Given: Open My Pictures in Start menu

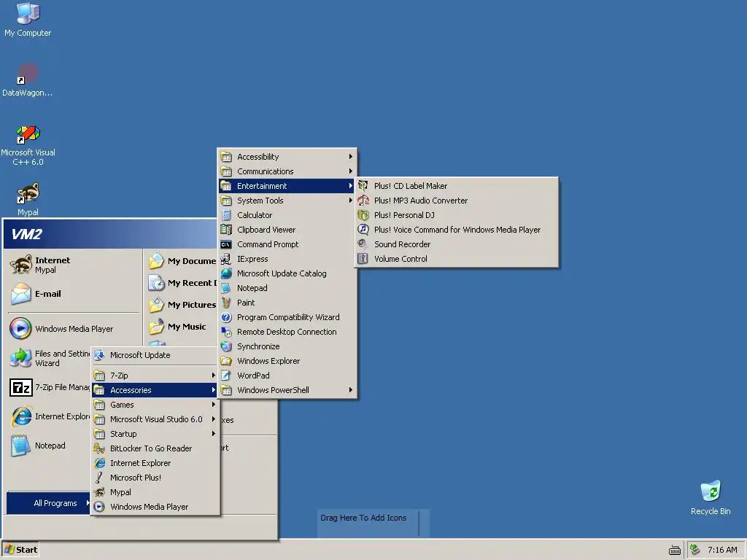Looking at the screenshot, I should click(182, 305).
